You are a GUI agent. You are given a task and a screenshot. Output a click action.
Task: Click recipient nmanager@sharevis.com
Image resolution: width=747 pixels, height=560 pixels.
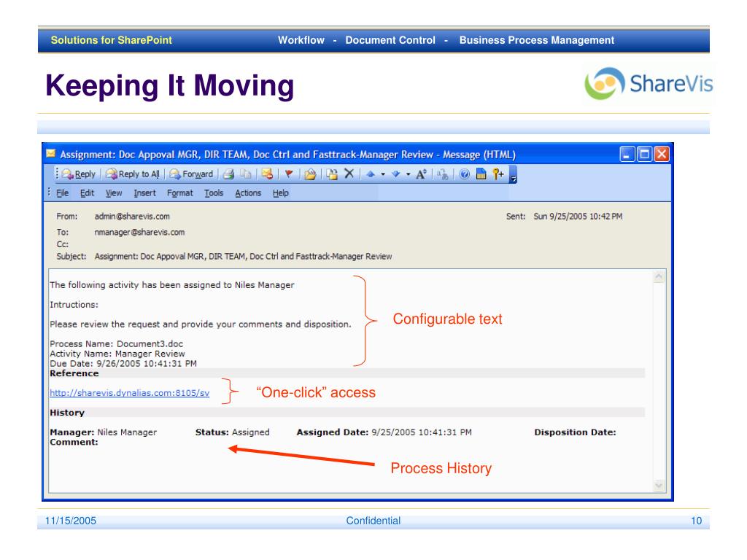pos(139,233)
